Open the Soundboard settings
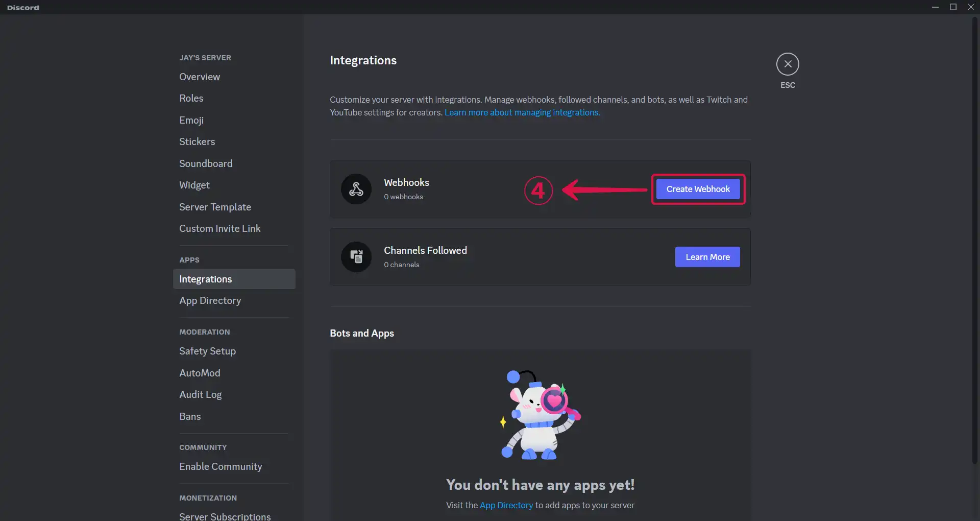 (234, 163)
